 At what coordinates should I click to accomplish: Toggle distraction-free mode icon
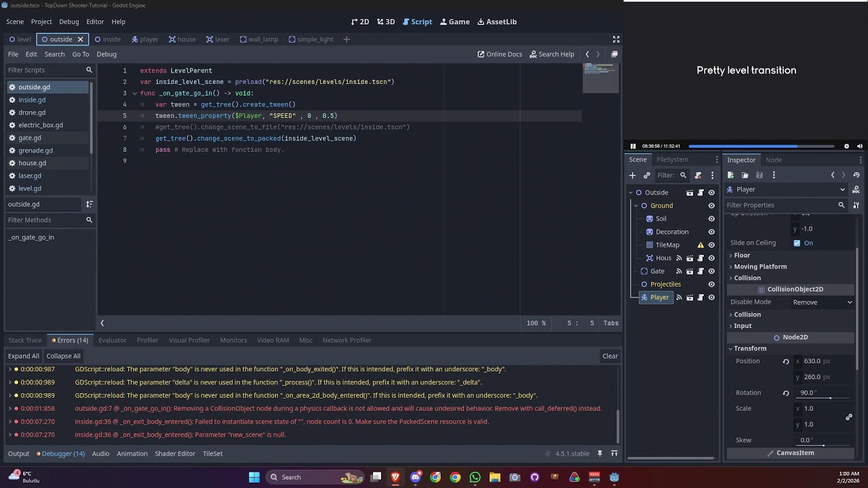[616, 39]
